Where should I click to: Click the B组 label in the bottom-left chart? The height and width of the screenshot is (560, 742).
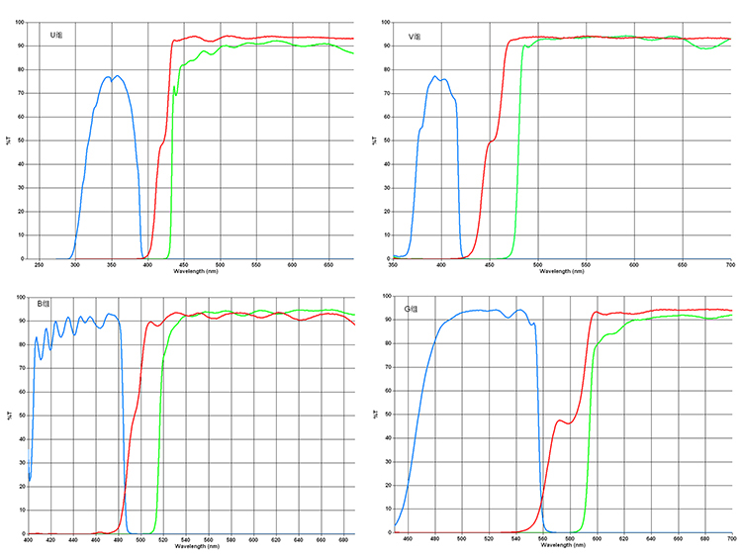pos(43,303)
